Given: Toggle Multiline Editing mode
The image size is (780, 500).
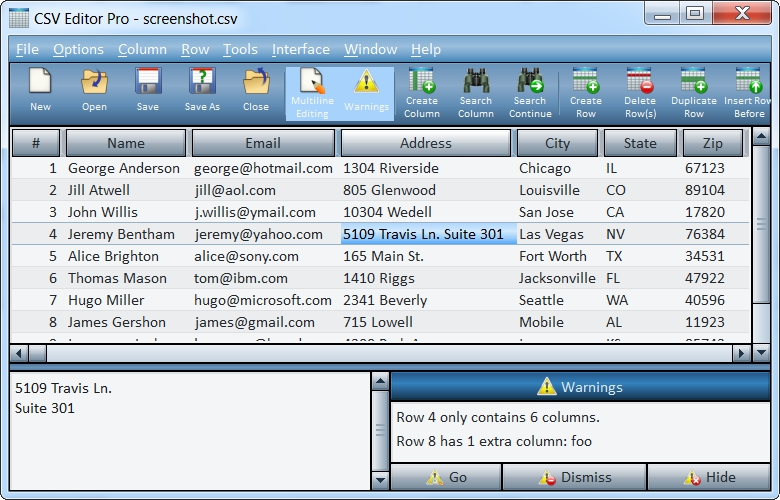Looking at the screenshot, I should [312, 94].
